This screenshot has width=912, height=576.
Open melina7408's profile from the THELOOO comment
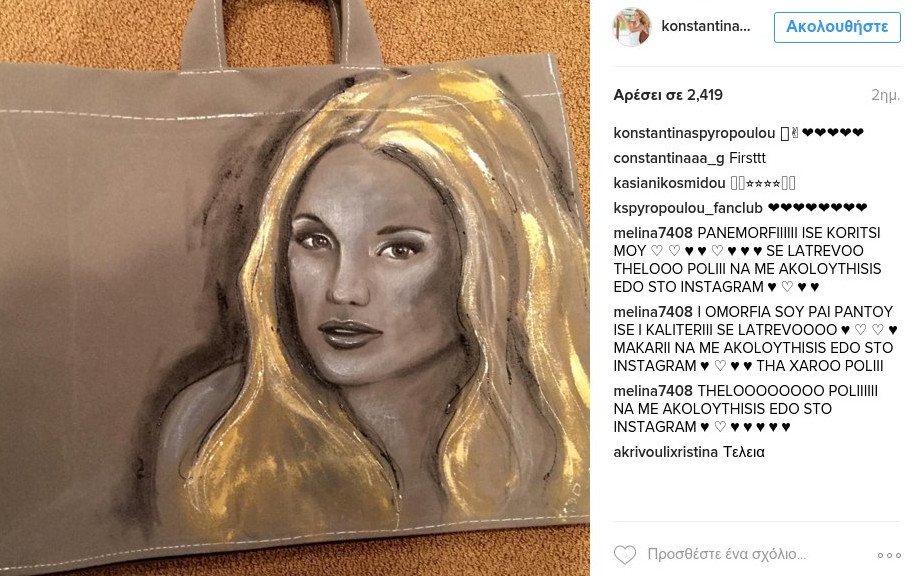[653, 390]
